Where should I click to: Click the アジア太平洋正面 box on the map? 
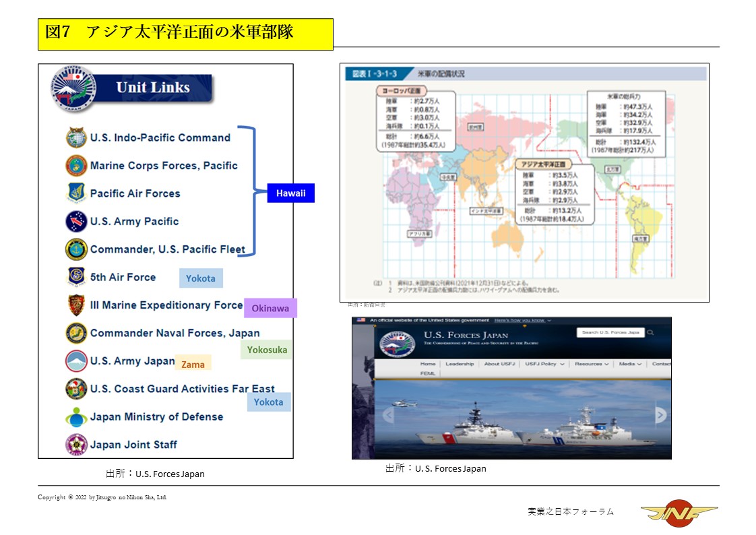pos(555,191)
